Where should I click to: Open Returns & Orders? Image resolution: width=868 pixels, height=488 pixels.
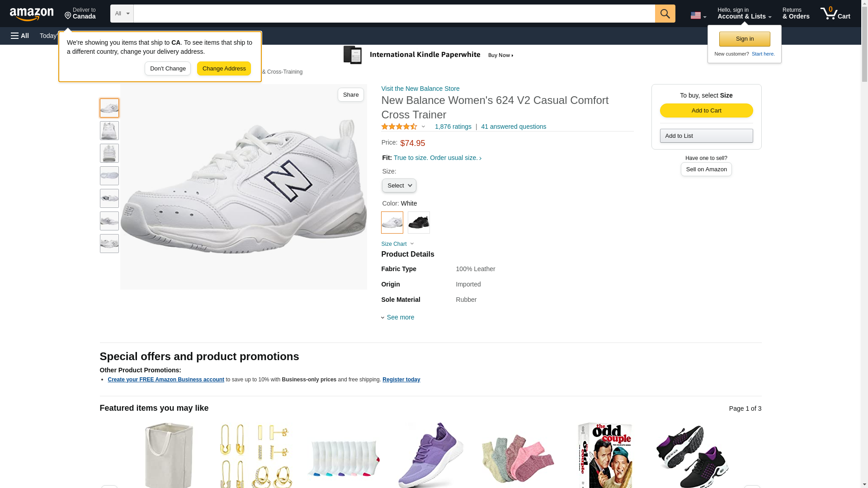[x=796, y=14]
